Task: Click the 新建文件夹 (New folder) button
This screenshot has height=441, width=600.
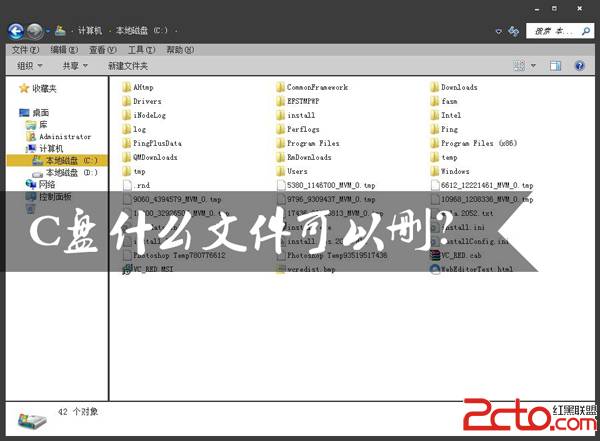Action: click(128, 66)
